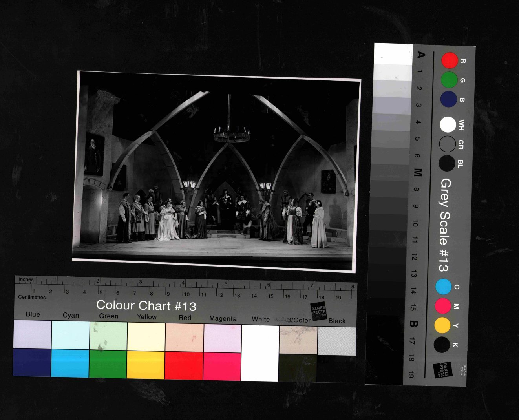The image size is (519, 420).
Task: Click the hot pink swatch under Magenta
Action: [x=222, y=366]
